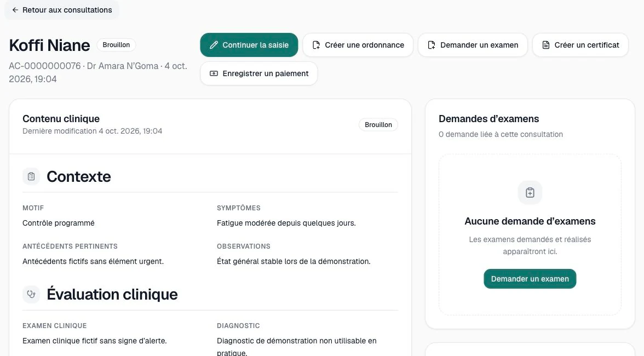Click the SYMPTÔMES label
Viewport: 644px width, 356px height.
tap(239, 208)
